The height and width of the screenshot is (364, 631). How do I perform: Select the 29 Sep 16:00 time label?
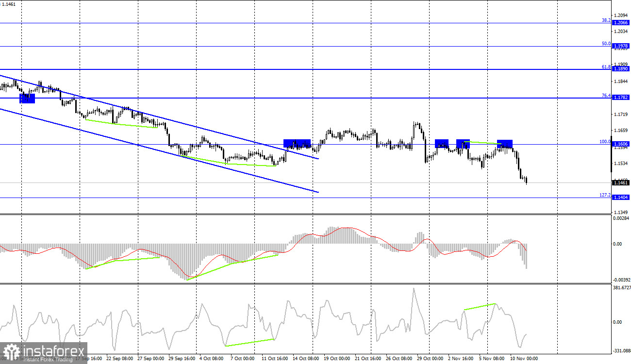coord(182,359)
